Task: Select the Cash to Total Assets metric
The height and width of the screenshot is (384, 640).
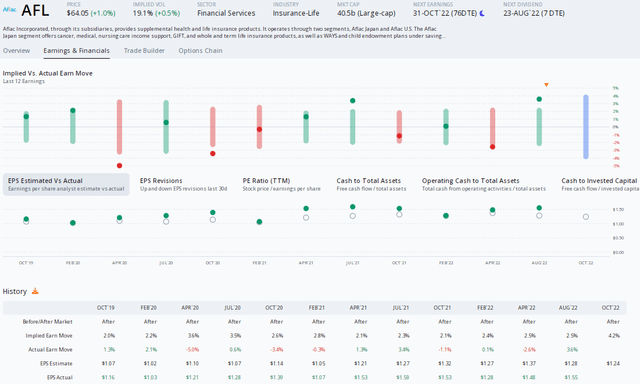Action: click(371, 184)
